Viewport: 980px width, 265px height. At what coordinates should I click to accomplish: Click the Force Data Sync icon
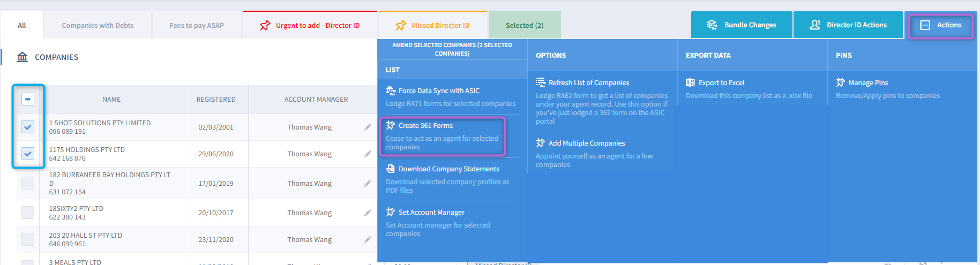(x=390, y=90)
